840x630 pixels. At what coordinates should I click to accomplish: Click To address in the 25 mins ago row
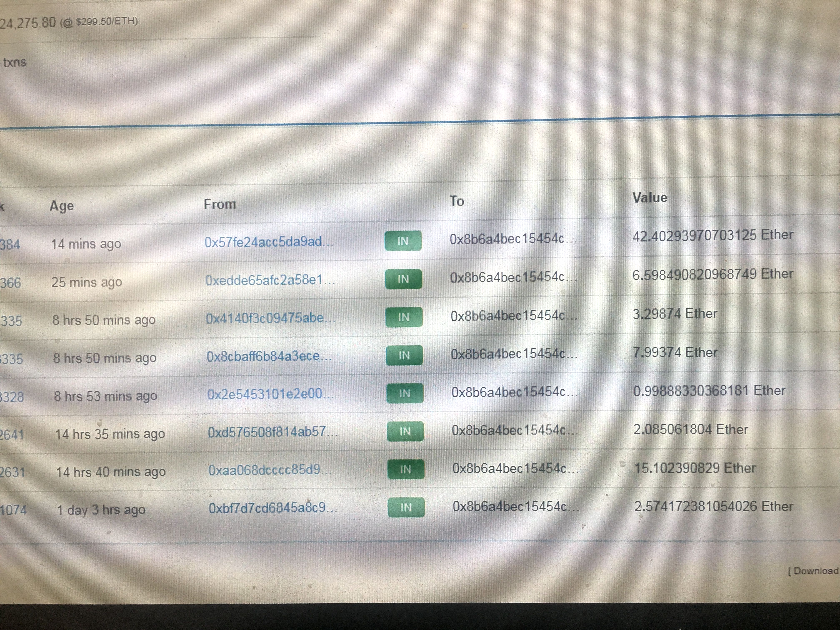pyautogui.click(x=513, y=277)
